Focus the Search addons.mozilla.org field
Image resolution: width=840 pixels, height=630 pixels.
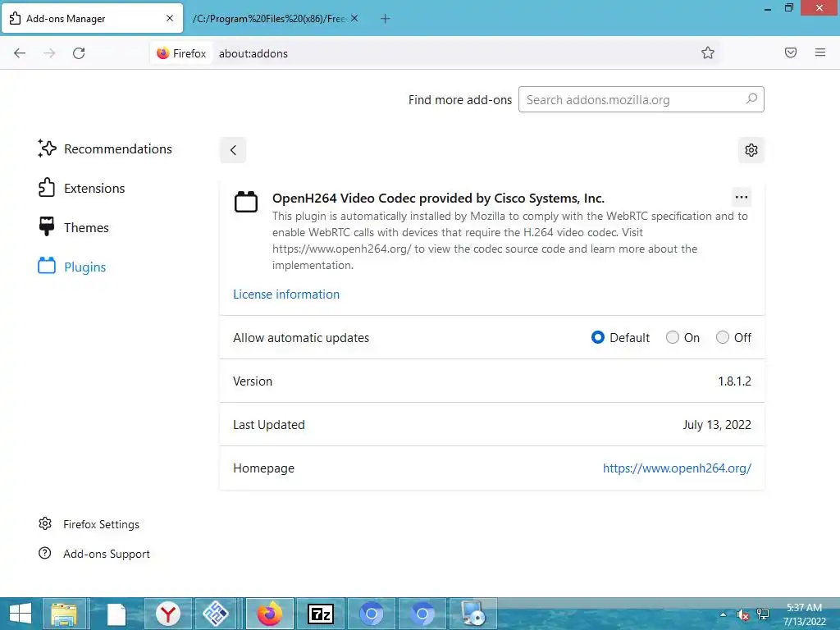point(641,99)
